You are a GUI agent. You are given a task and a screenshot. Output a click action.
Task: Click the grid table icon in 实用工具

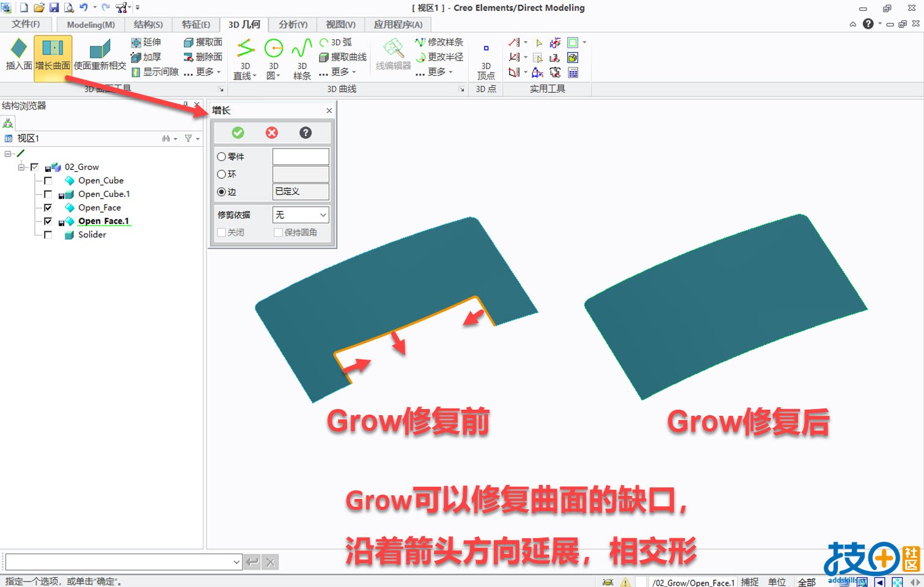click(573, 73)
